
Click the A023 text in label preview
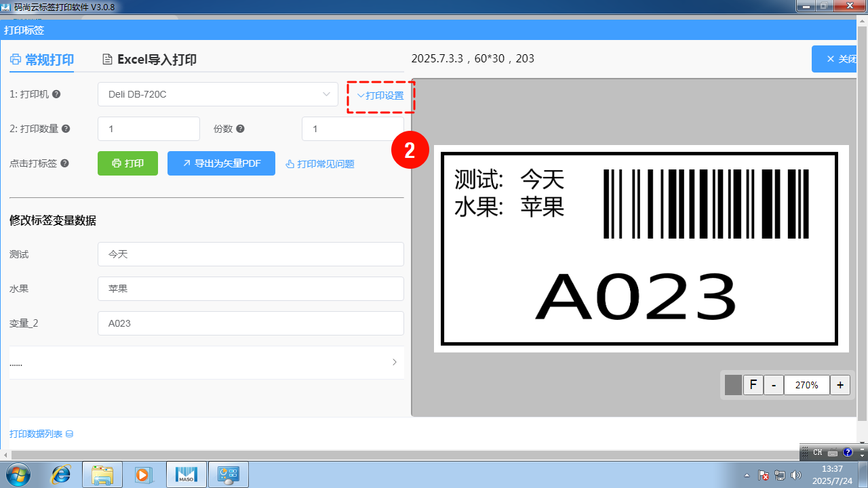click(x=635, y=297)
